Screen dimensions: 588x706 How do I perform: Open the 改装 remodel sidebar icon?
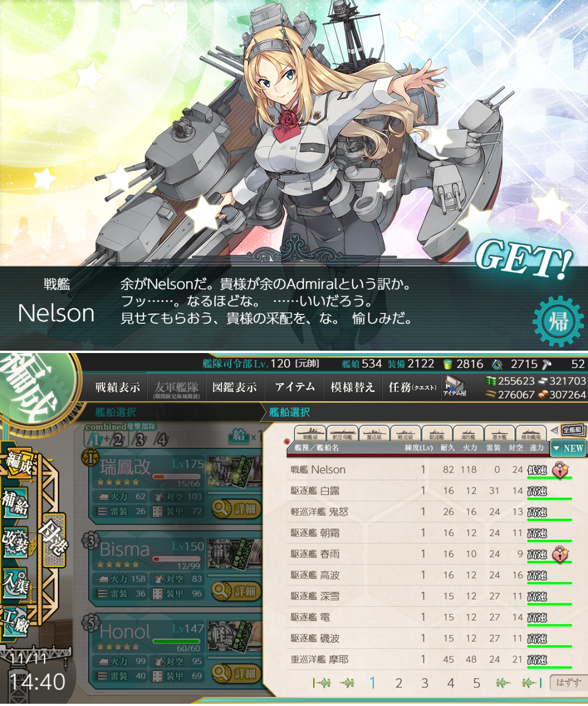tap(15, 542)
